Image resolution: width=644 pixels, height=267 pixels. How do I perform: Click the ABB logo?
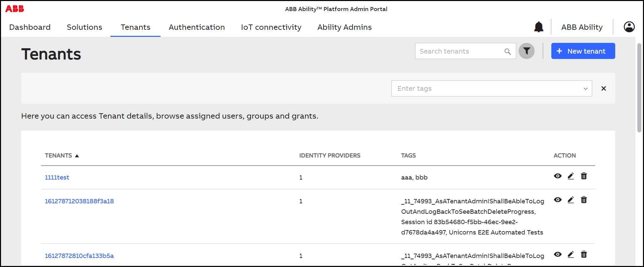(x=15, y=9)
